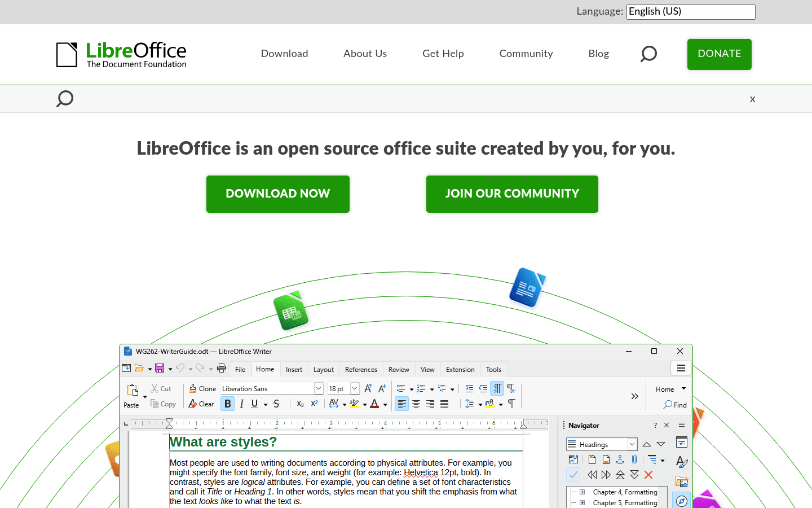
Task: Open the Language selector combo box
Action: pos(691,12)
